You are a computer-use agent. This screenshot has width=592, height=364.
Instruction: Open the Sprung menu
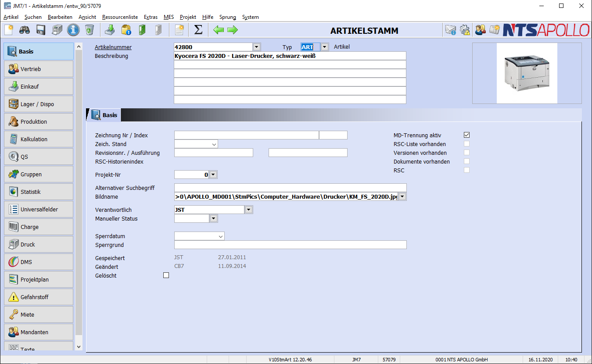tap(228, 17)
